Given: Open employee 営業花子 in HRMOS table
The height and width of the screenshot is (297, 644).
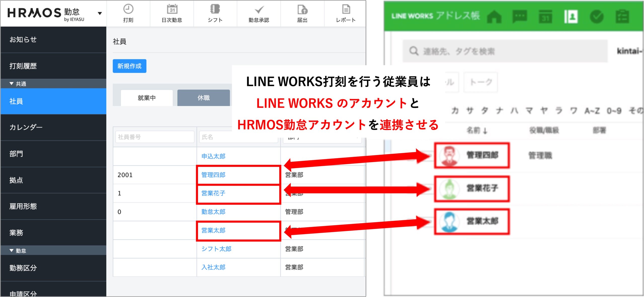Looking at the screenshot, I should click(213, 193).
